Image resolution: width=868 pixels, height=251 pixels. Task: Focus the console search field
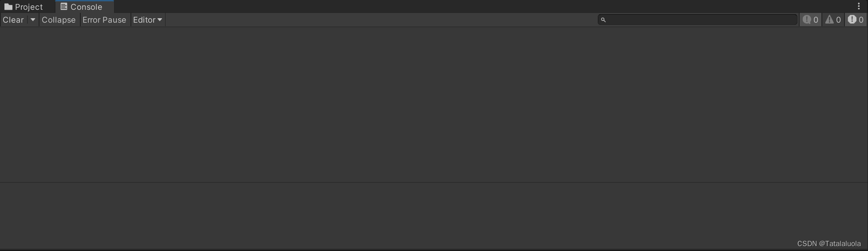tap(698, 20)
